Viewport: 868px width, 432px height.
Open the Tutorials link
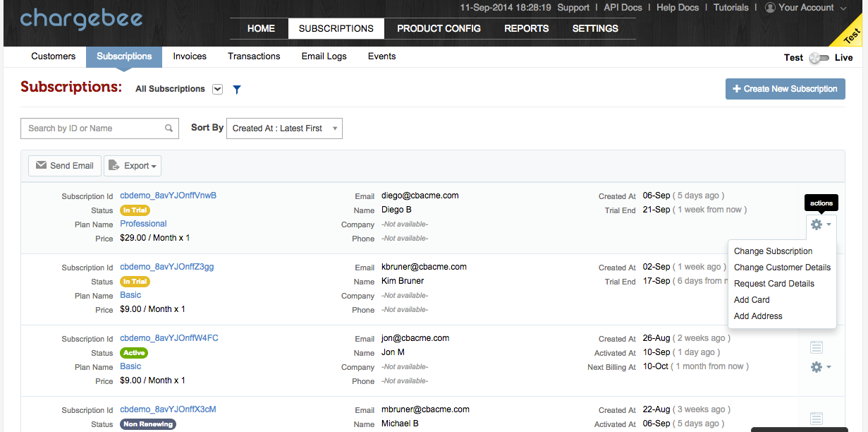click(x=731, y=8)
